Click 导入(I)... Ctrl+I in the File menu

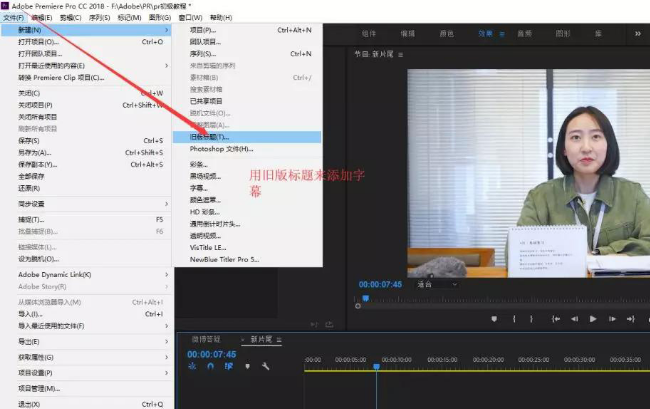point(86,314)
